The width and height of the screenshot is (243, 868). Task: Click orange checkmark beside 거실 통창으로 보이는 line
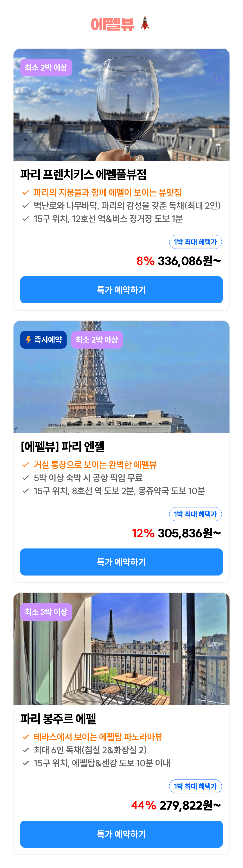(26, 465)
